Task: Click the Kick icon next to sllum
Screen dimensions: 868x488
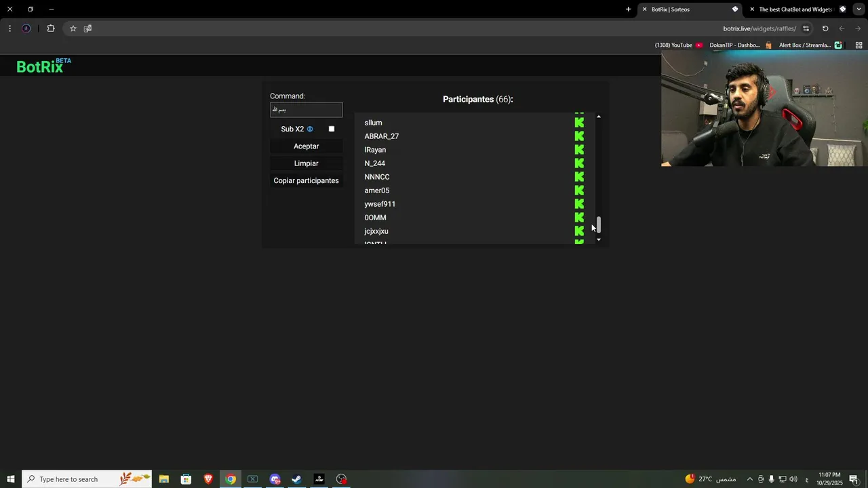Action: [579, 123]
